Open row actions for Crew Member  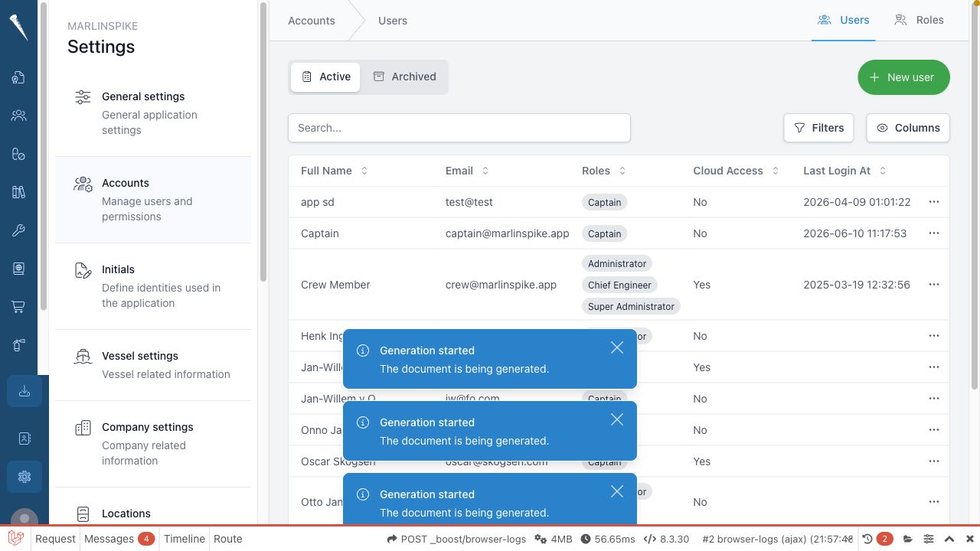click(933, 285)
